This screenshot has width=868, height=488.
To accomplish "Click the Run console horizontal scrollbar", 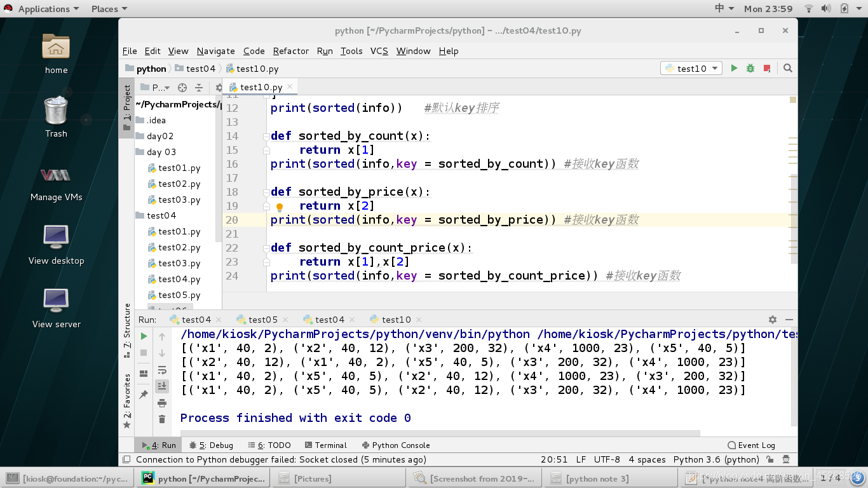I will pyautogui.click(x=440, y=433).
